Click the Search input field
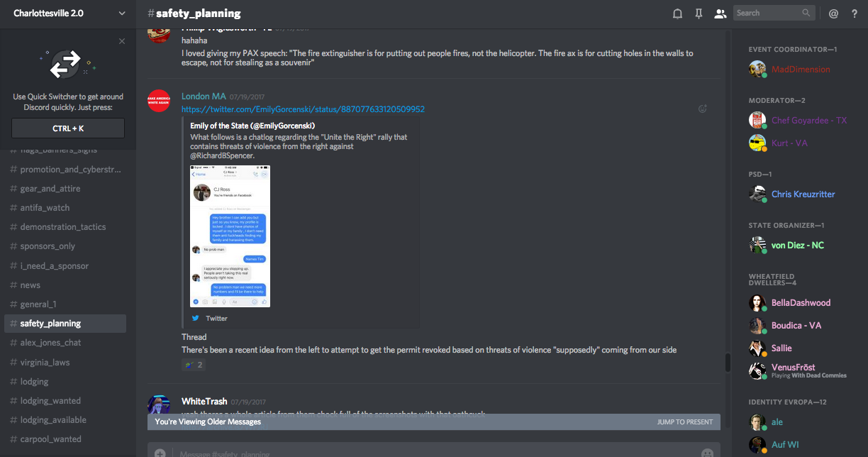 768,13
